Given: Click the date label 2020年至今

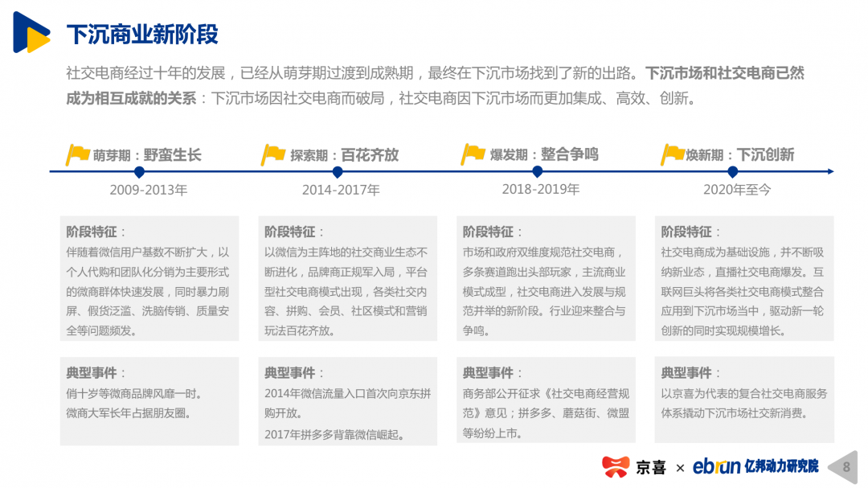Looking at the screenshot, I should tap(737, 190).
